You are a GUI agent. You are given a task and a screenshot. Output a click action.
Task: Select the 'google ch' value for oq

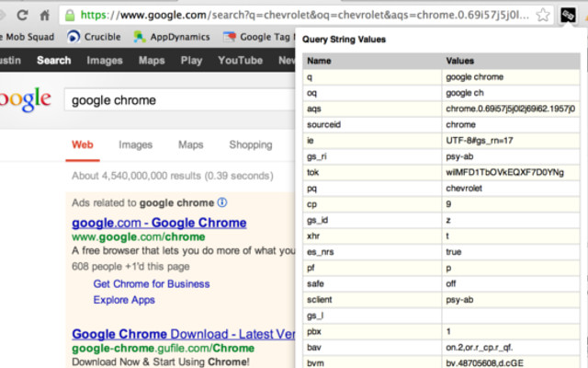click(x=465, y=93)
